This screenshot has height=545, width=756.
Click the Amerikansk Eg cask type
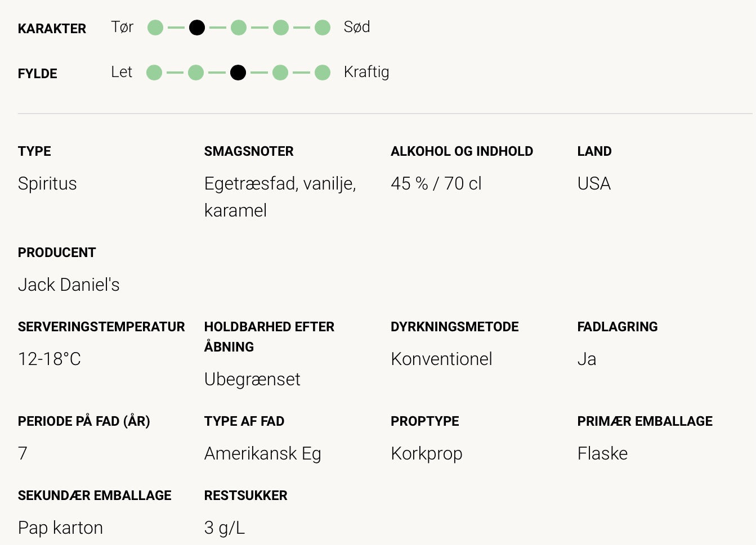(x=262, y=453)
